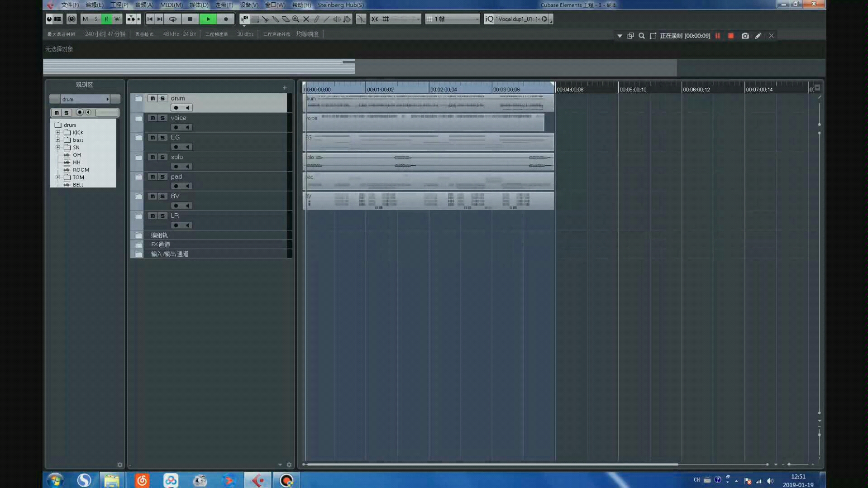Stop the screen recording with red square

(731, 36)
